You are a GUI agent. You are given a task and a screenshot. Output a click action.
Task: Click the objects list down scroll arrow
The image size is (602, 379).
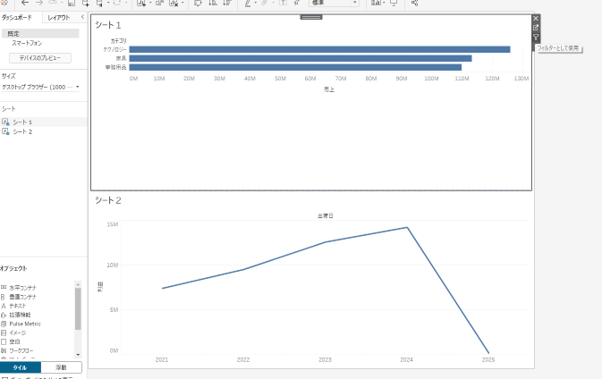point(78,355)
